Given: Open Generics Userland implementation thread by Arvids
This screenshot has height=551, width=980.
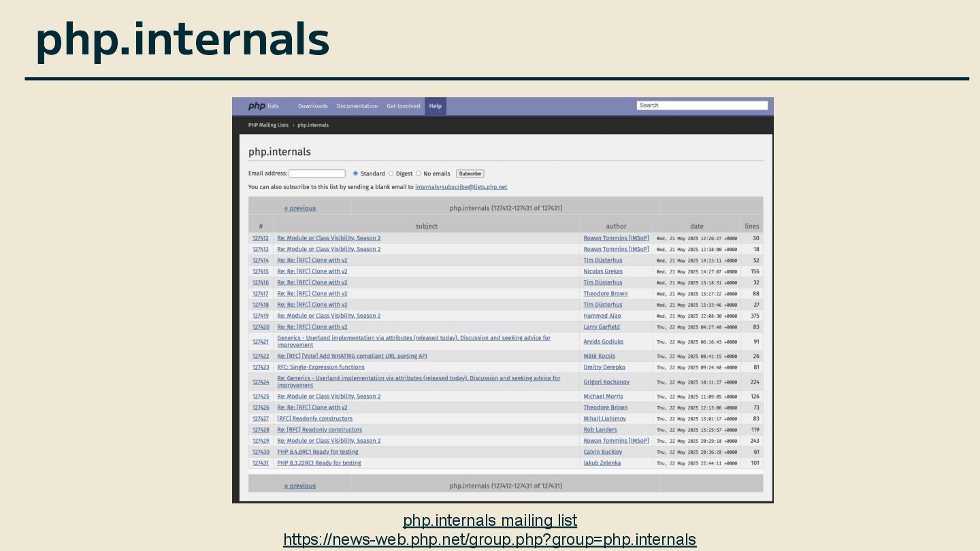Looking at the screenshot, I should (414, 341).
